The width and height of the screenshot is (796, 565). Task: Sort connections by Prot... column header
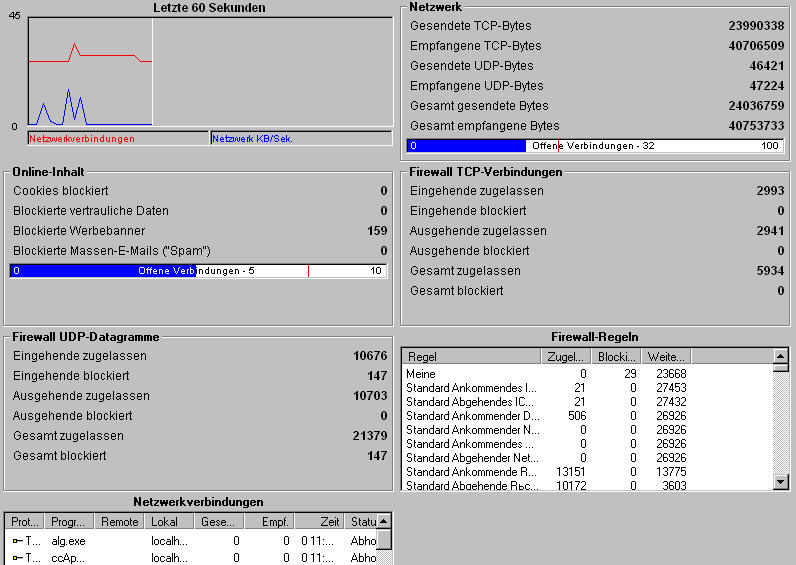pos(24,521)
